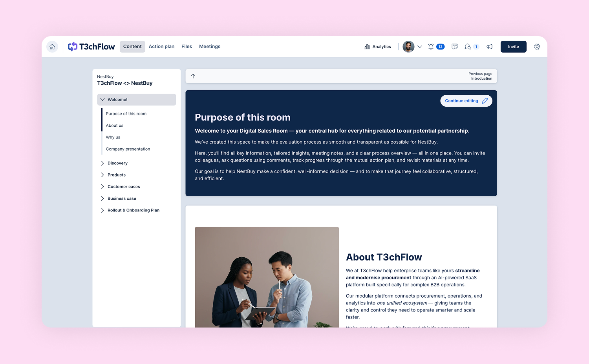
Task: Click the small 'NestBuy' label in sidebar
Action: tap(105, 76)
